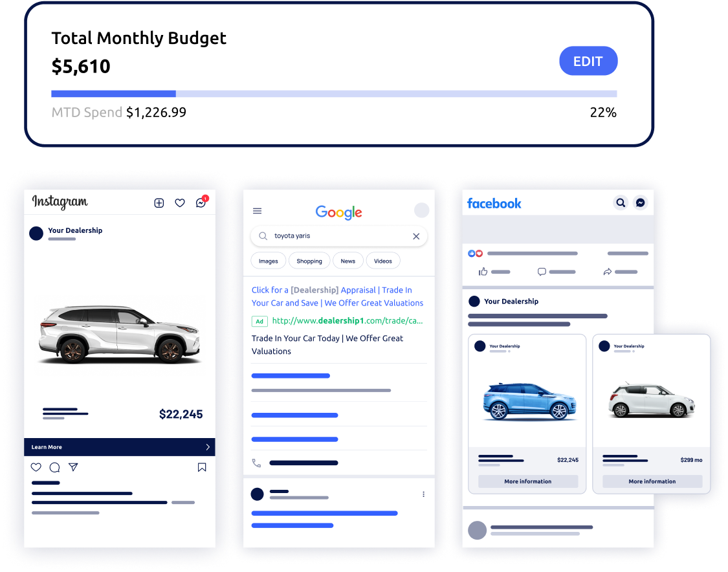This screenshot has height=572, width=728.
Task: Open three-dot options on Google result
Action: click(x=423, y=494)
